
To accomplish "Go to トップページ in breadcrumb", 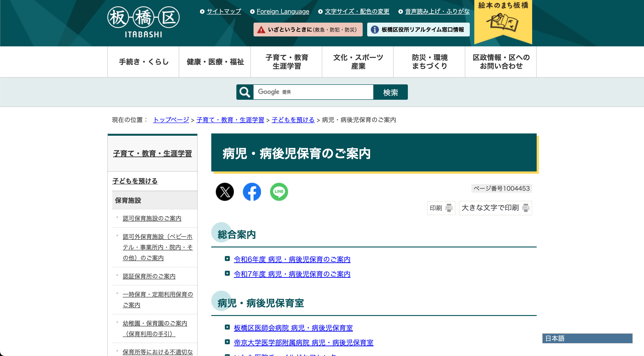I will [x=171, y=120].
